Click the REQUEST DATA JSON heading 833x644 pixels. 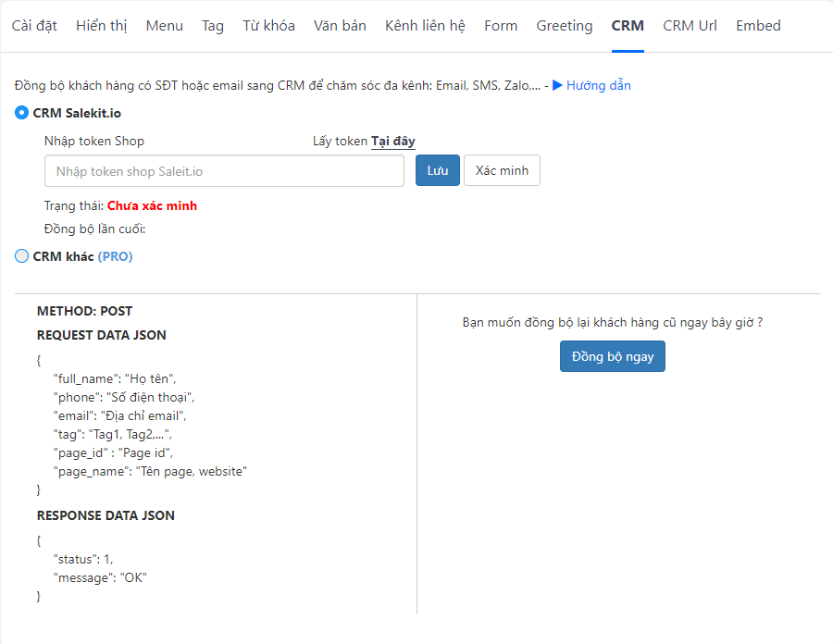coord(102,335)
